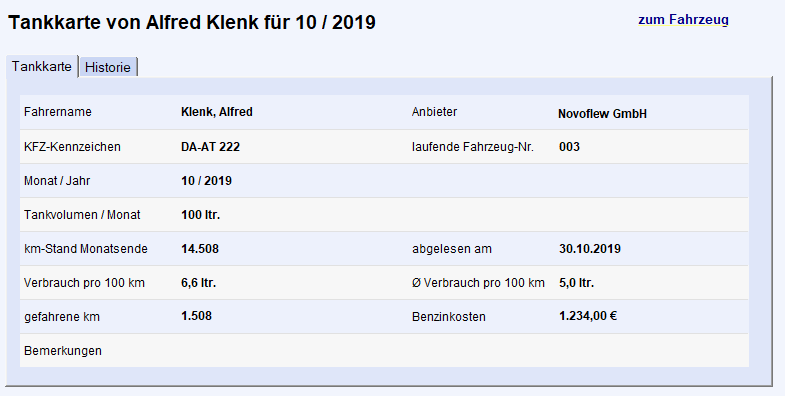The width and height of the screenshot is (785, 396).
Task: Open the Historie tab
Action: 108,67
